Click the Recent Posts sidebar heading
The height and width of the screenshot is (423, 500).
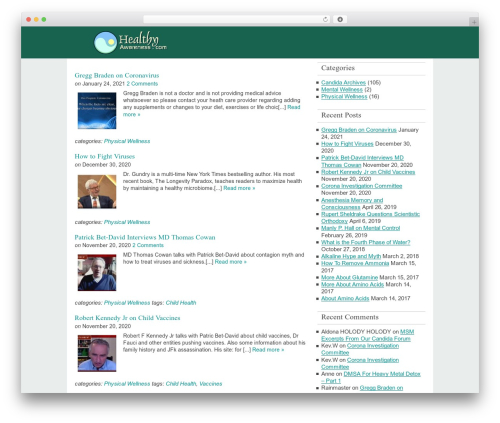tap(341, 115)
